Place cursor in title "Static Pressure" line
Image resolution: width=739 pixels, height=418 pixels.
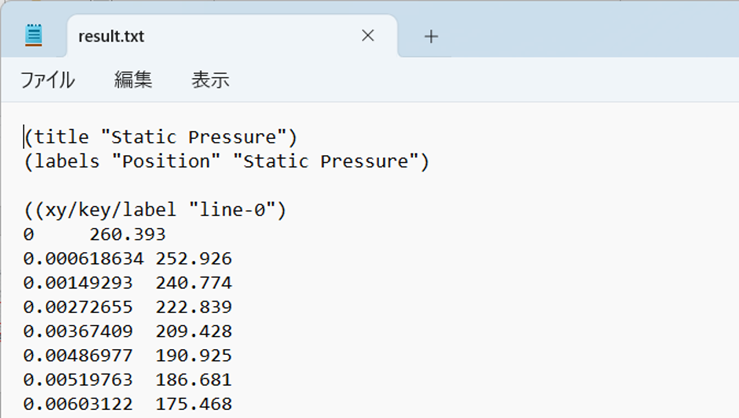tap(161, 137)
